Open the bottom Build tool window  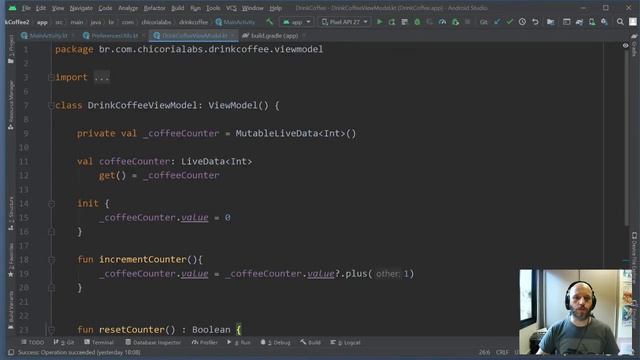coord(311,342)
